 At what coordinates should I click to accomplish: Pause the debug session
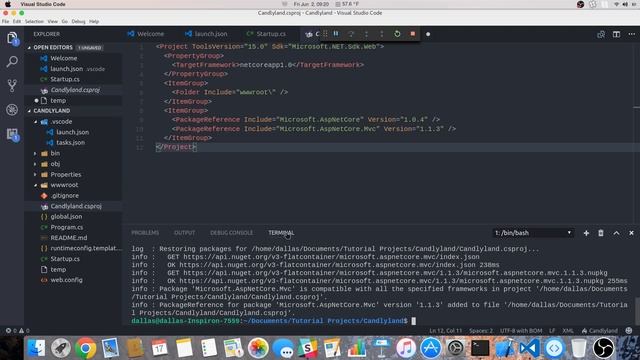click(336, 34)
